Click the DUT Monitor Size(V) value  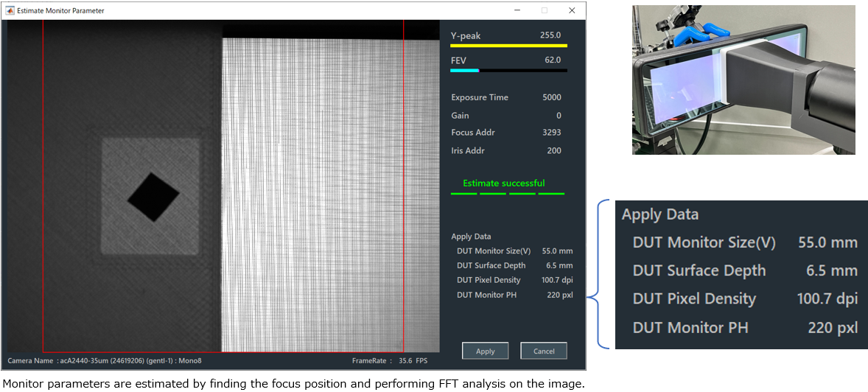coord(557,251)
